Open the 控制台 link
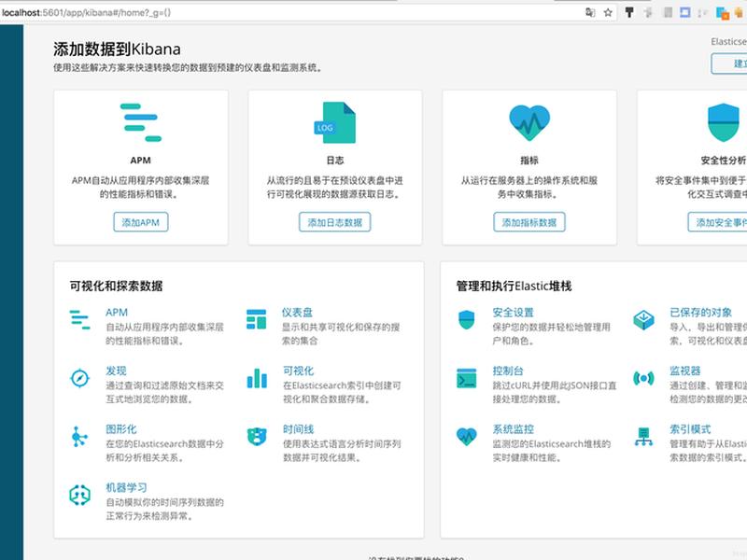The width and height of the screenshot is (747, 560). point(508,371)
